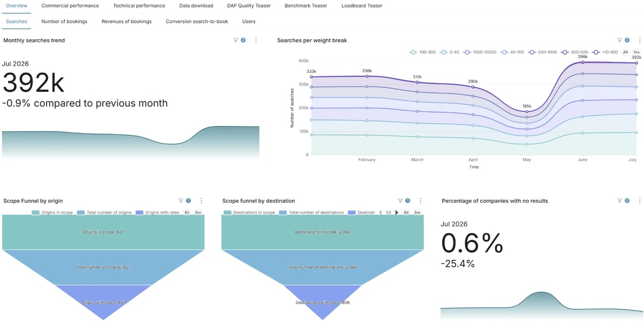Click Inv button in destination funnel legend
The width and height of the screenshot is (644, 322).
(x=417, y=213)
